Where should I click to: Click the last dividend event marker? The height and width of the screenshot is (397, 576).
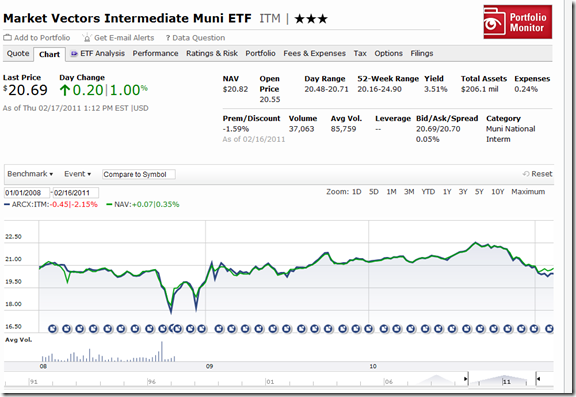(549, 329)
